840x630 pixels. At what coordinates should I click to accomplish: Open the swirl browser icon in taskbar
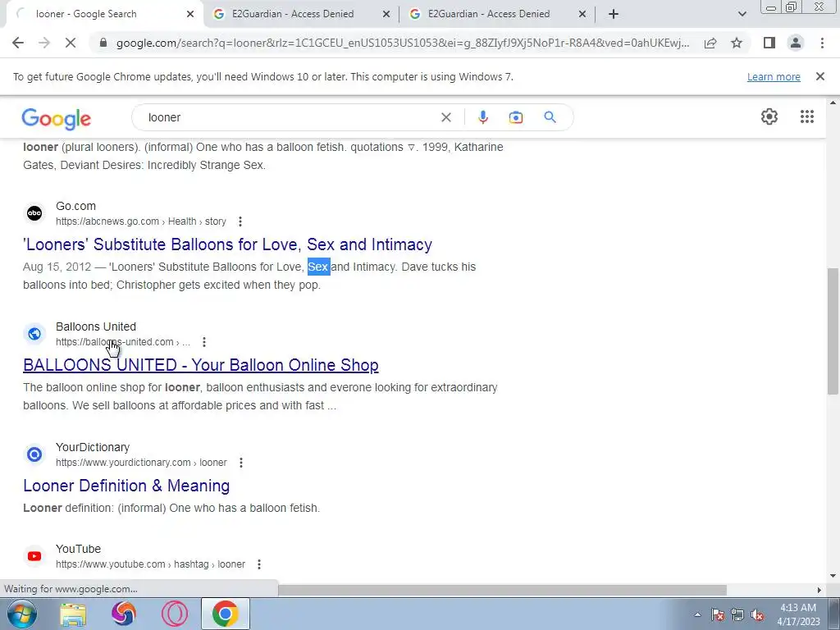pyautogui.click(x=124, y=614)
